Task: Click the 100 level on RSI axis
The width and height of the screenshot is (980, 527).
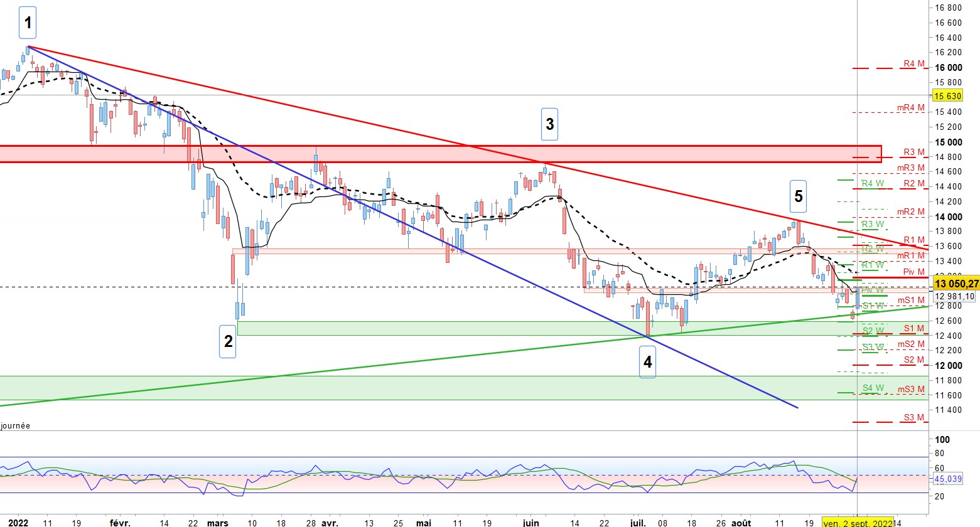Action: click(x=942, y=440)
